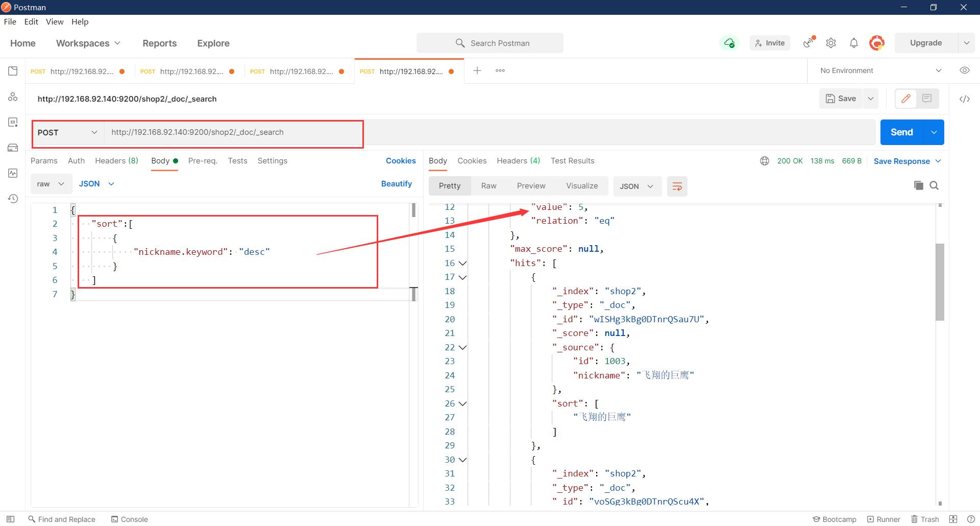Open the Mock Servers sidebar icon
The width and height of the screenshot is (980, 526).
pyautogui.click(x=13, y=148)
